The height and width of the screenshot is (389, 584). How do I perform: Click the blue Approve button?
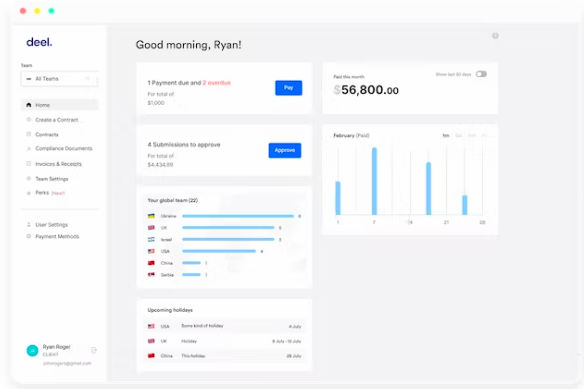pos(285,150)
